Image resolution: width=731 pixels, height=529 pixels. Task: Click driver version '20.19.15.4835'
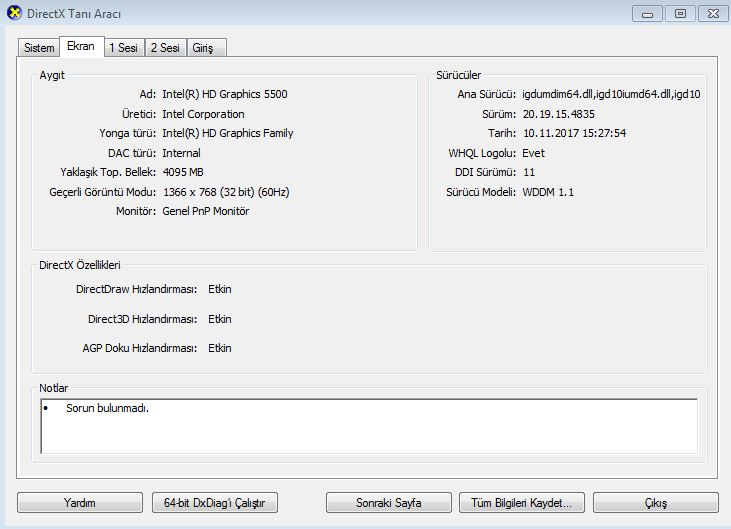559,114
